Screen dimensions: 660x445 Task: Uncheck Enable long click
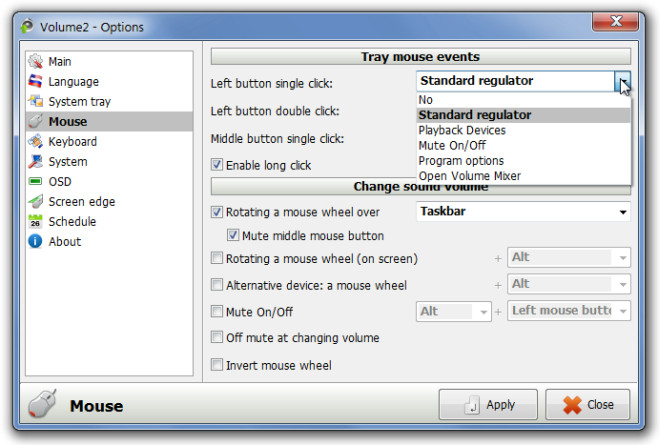pos(217,165)
